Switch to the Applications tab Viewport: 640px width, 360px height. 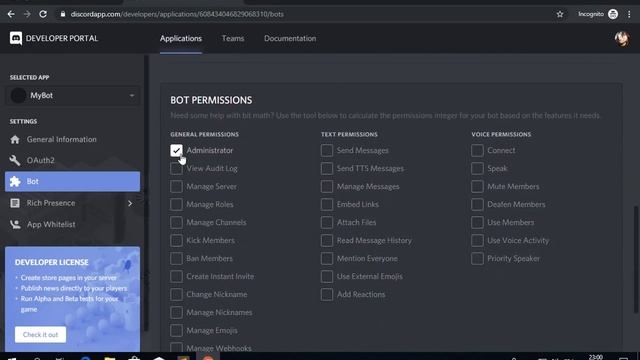tap(181, 38)
